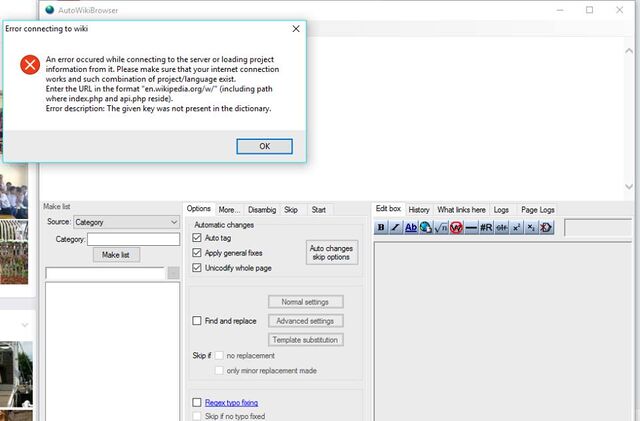The image size is (640, 421).
Task: Click the browser pane scroll down arrow
Action: pos(629,186)
